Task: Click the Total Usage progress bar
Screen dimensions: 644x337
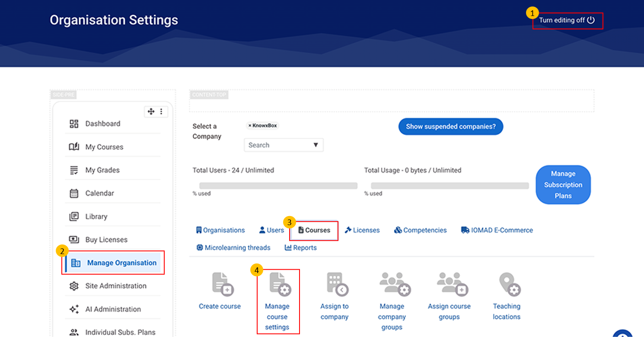Action: click(450, 186)
